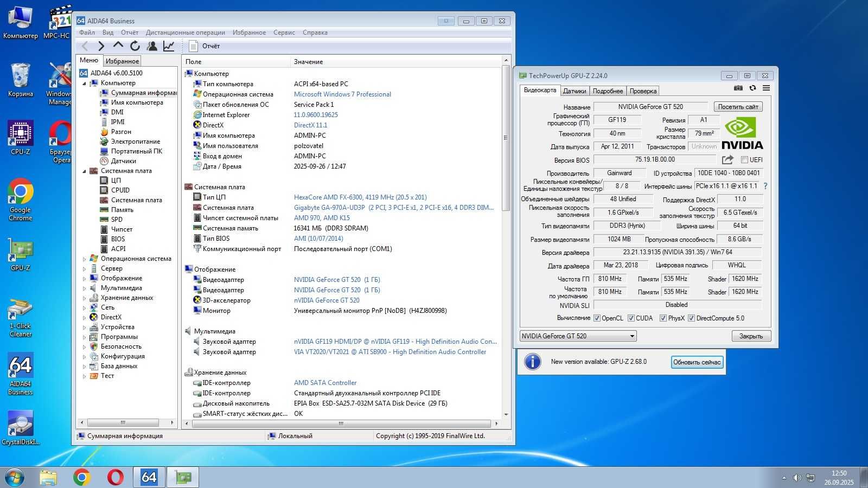Screen dimensions: 868x488
Task: Expand the Сервер tree node
Action: click(x=84, y=269)
